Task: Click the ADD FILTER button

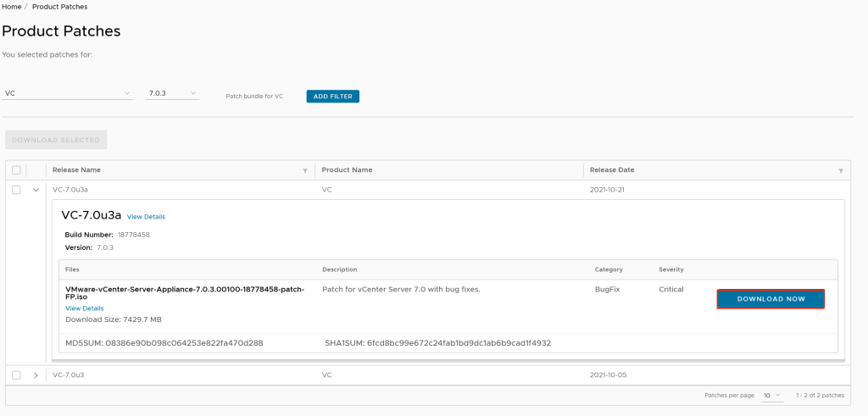Action: [x=332, y=97]
